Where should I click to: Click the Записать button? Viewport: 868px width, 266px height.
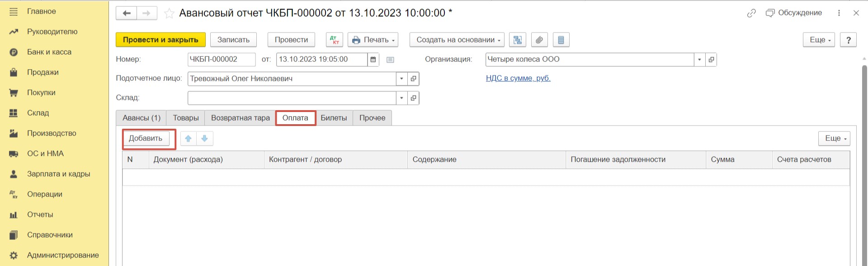click(233, 40)
